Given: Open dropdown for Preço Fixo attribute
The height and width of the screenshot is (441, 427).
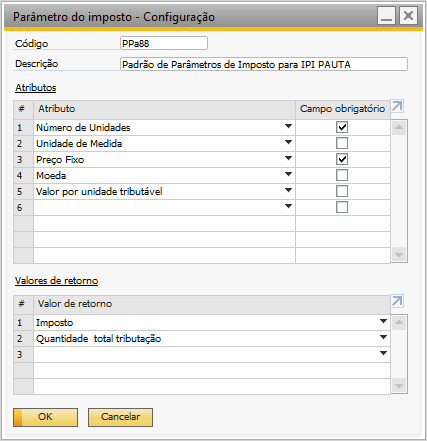Looking at the screenshot, I should (288, 158).
